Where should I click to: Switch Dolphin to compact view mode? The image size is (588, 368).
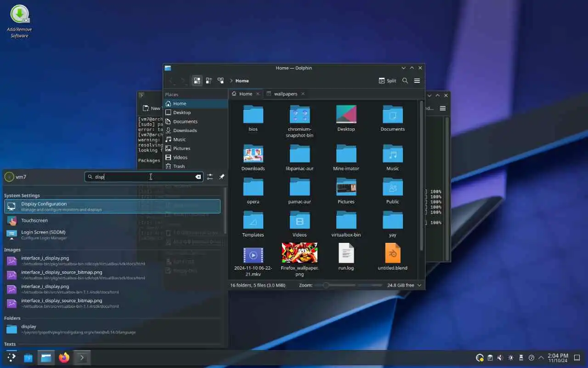pyautogui.click(x=209, y=80)
